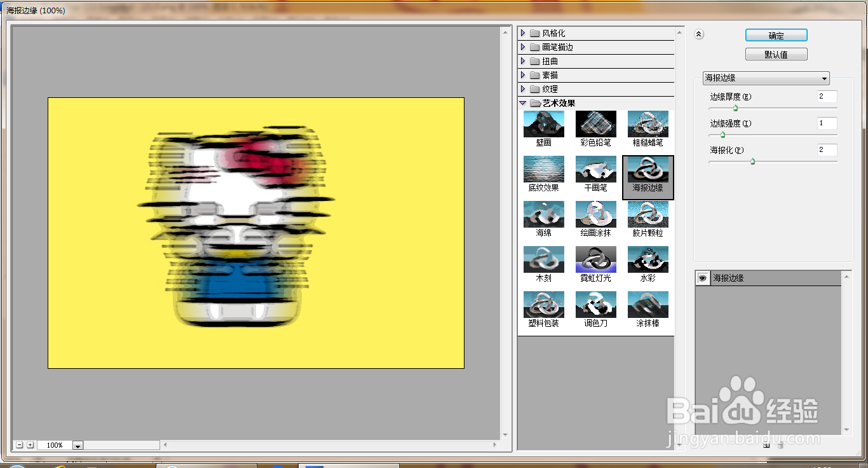Viewport: 868px width, 468px height.
Task: Click the 海报化 value field
Action: 827,150
